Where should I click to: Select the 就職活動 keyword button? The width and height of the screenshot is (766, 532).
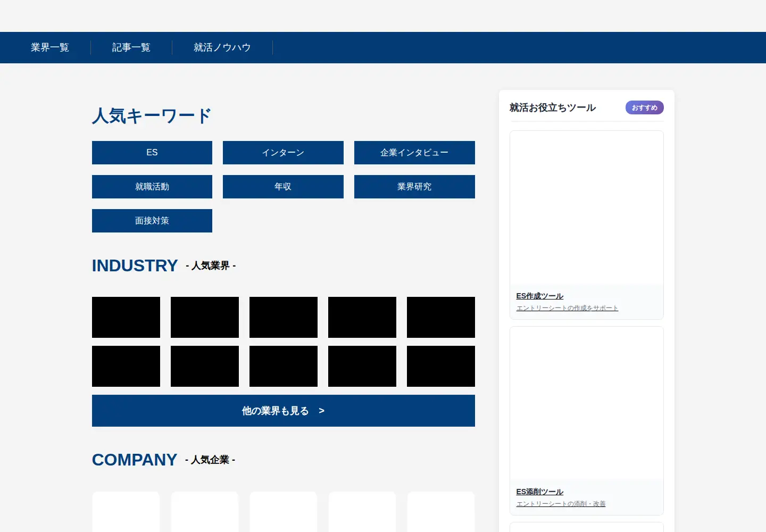[152, 187]
